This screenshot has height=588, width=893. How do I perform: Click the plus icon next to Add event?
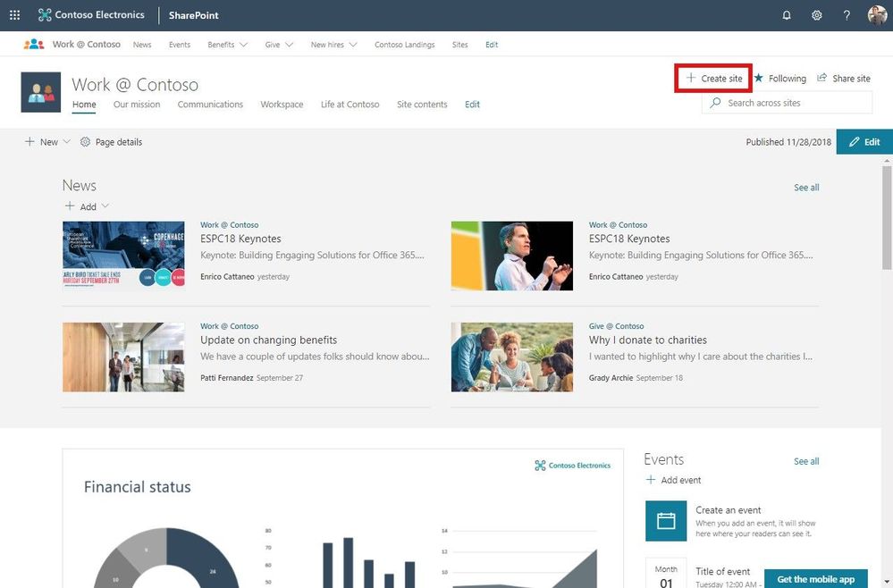click(x=651, y=480)
